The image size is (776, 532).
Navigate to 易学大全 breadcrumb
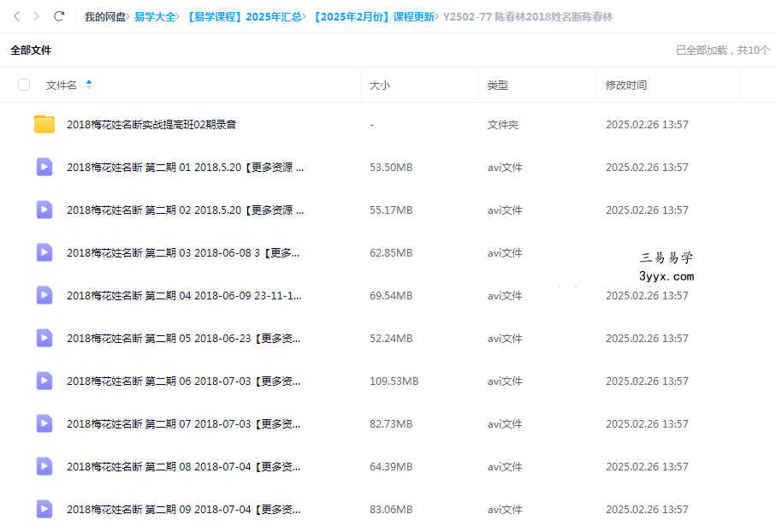click(155, 17)
